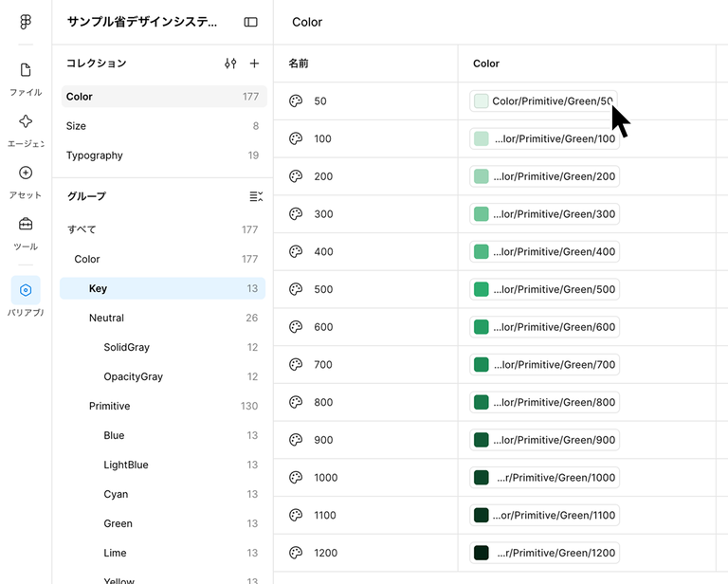Click palette icon in row 1100
Image resolution: width=728 pixels, height=584 pixels.
point(296,515)
